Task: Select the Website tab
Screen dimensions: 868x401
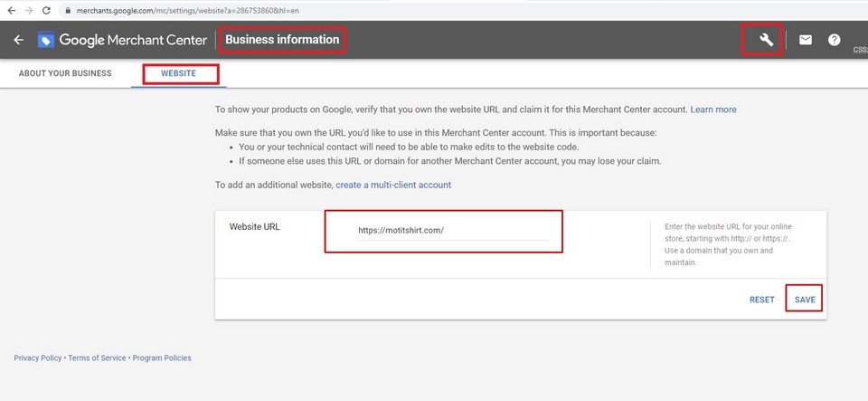Action: pyautogui.click(x=178, y=73)
